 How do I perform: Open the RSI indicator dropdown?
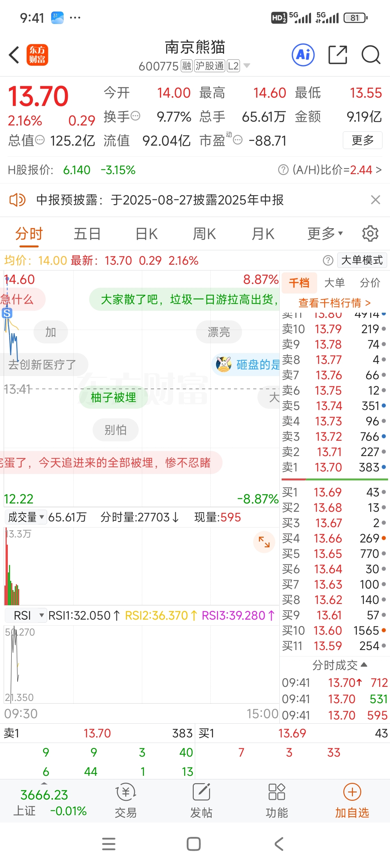click(26, 615)
